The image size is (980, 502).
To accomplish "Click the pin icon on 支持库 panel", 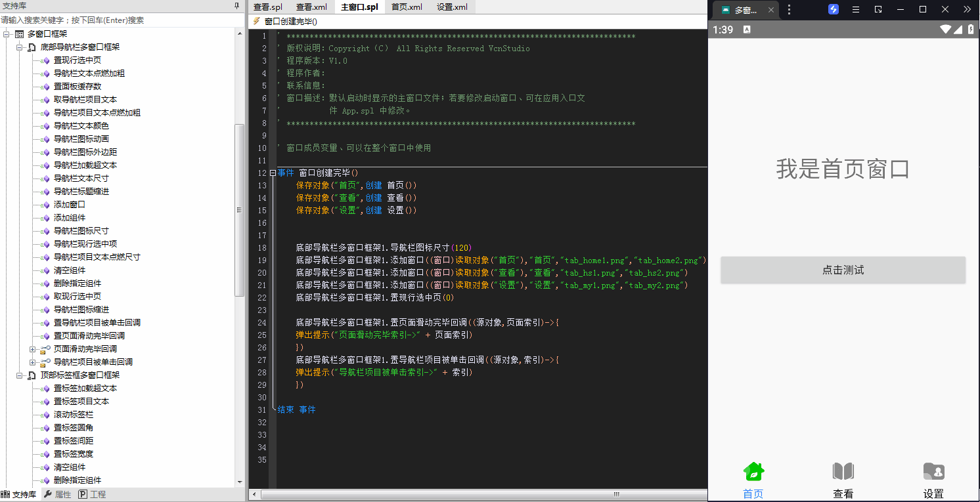I will click(237, 6).
